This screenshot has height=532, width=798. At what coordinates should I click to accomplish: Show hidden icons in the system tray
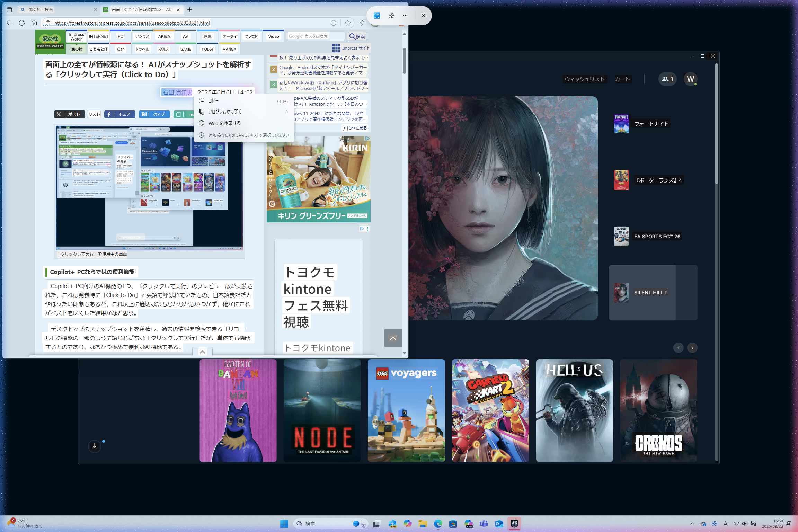pos(692,523)
